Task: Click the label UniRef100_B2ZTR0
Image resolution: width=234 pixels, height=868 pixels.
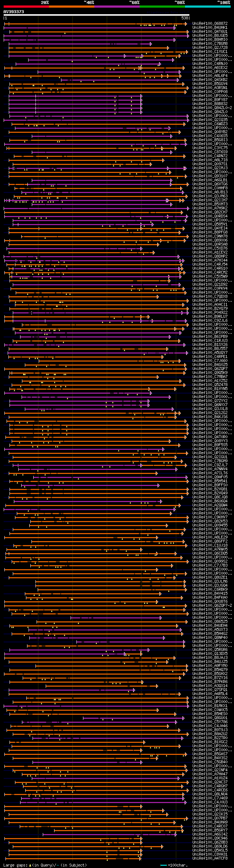Action: 210,738
